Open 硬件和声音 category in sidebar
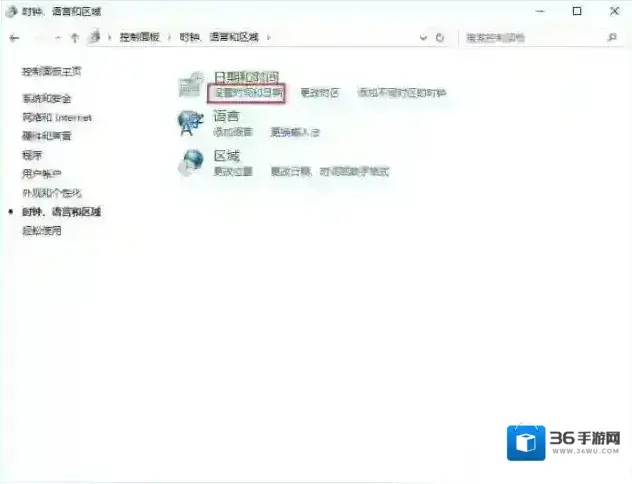Image resolution: width=632 pixels, height=484 pixels. [x=47, y=136]
